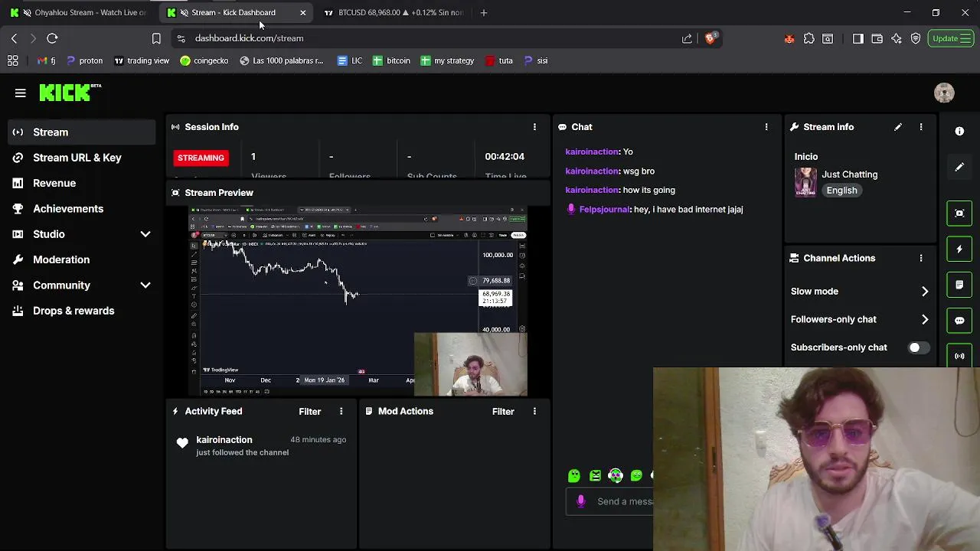Open Brave Shields lion icon
Screen dimensions: 980x551
[710, 38]
